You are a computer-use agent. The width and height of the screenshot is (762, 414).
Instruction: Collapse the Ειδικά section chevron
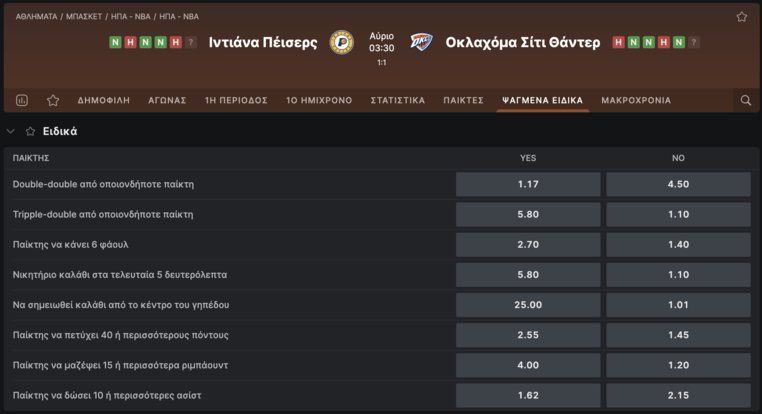click(11, 131)
